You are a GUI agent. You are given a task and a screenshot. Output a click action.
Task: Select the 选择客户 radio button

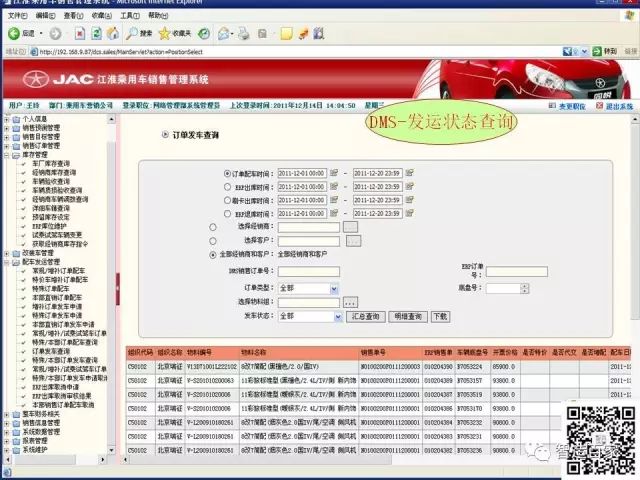click(213, 241)
